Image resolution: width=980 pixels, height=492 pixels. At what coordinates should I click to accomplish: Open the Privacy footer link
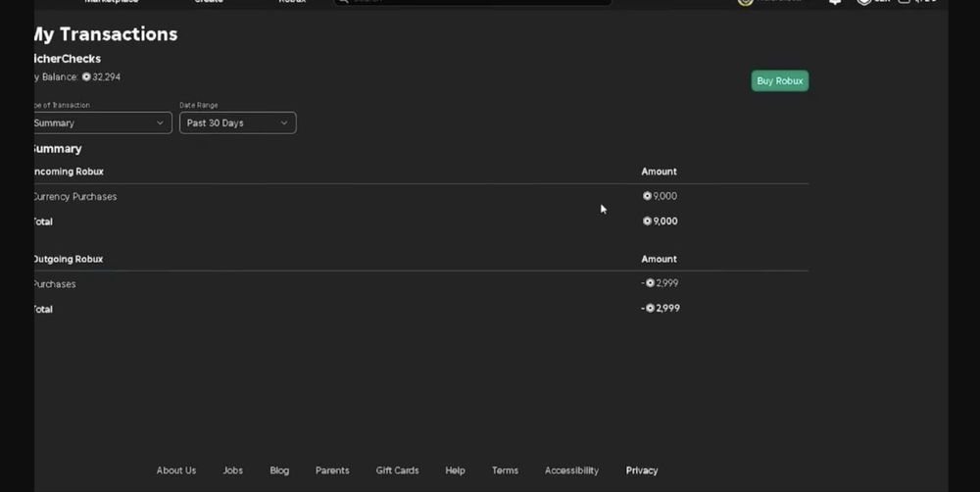click(642, 470)
